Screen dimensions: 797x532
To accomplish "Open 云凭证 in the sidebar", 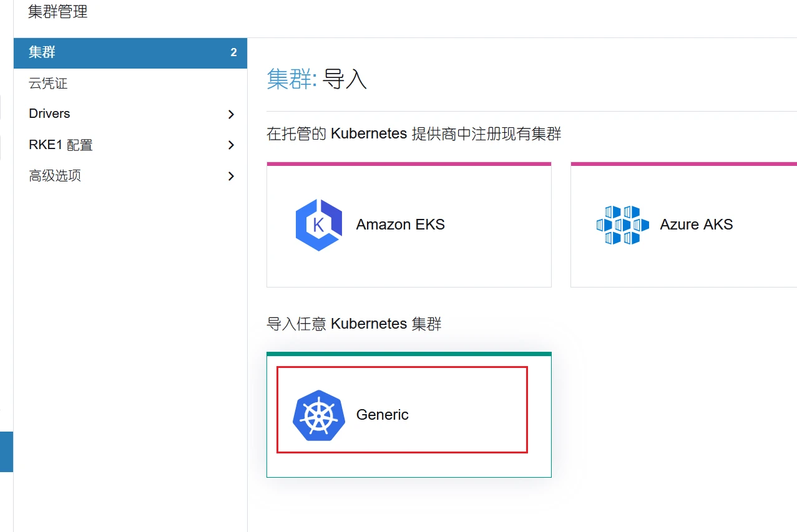I will pos(48,84).
